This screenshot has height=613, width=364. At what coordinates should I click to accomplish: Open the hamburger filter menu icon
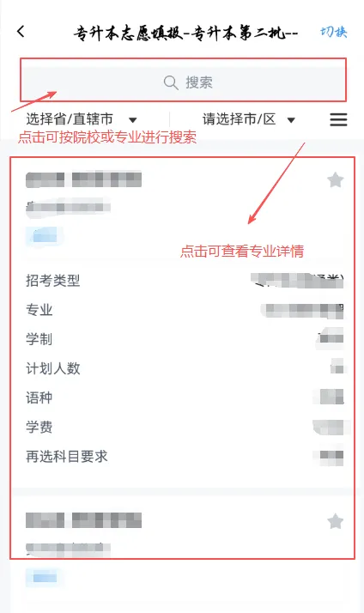tap(338, 119)
